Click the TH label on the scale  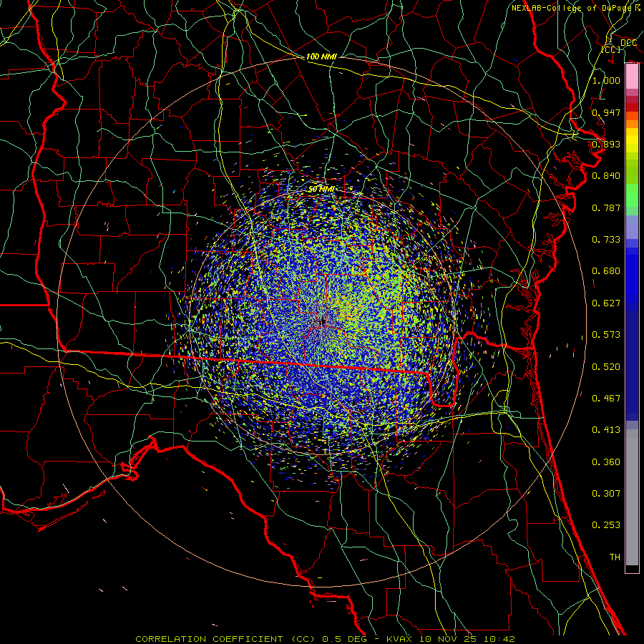point(615,557)
